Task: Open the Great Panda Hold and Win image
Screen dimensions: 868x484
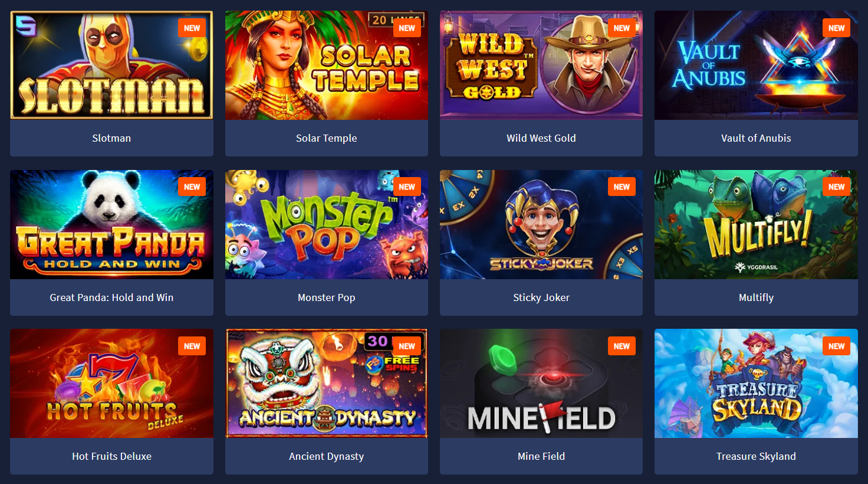Action: 111,224
